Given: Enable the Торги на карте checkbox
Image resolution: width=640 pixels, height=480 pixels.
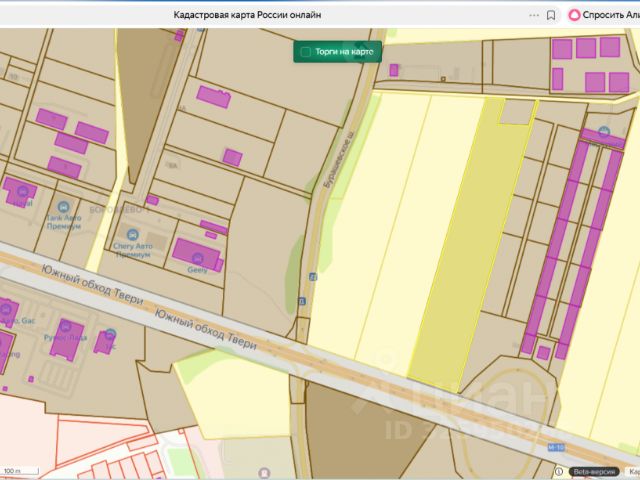Looking at the screenshot, I should pyautogui.click(x=306, y=52).
